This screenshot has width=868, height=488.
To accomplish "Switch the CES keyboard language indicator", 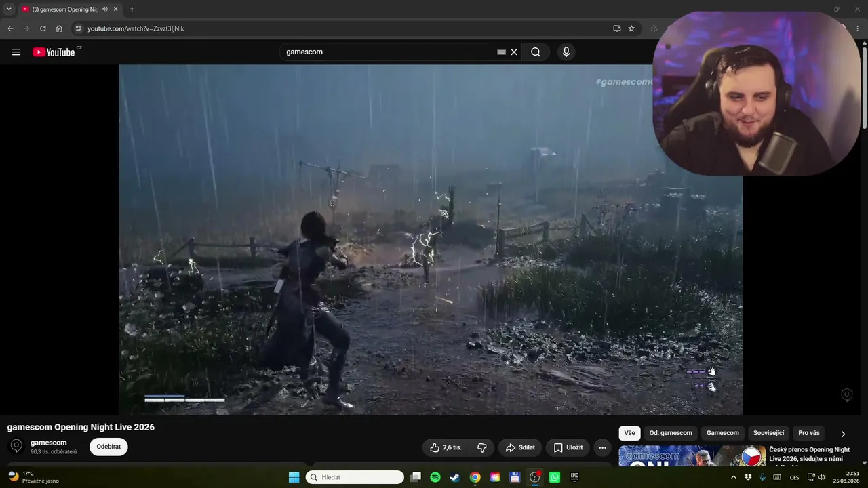I will [795, 477].
